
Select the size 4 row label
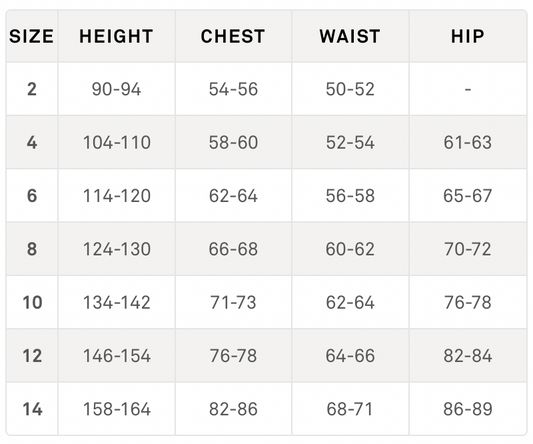(x=32, y=142)
